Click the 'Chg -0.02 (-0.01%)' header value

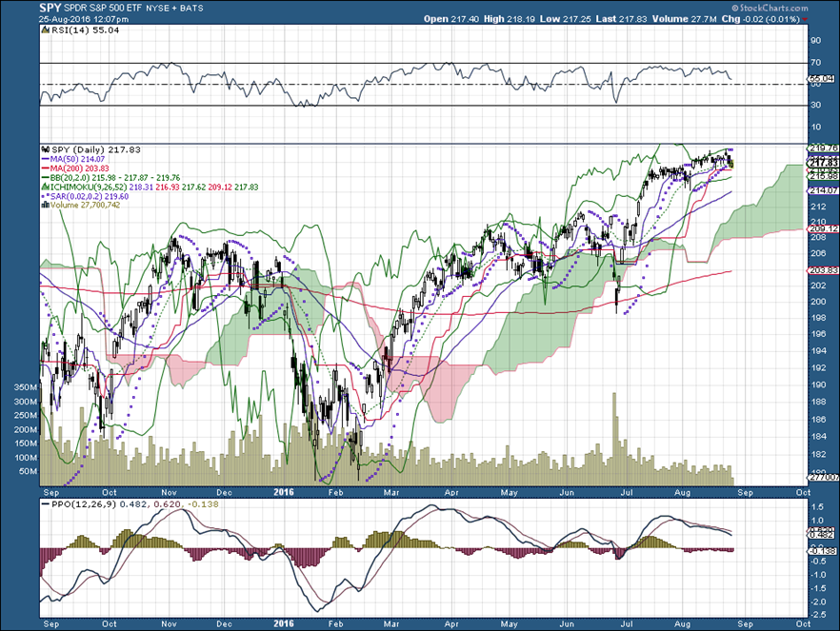[761, 19]
